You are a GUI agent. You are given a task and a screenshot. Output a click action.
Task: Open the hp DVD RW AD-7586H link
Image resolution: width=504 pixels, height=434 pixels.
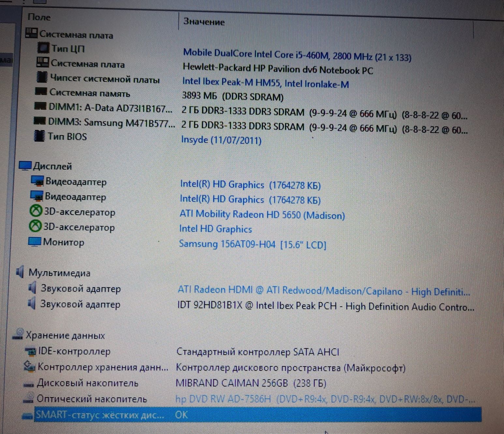325,399
